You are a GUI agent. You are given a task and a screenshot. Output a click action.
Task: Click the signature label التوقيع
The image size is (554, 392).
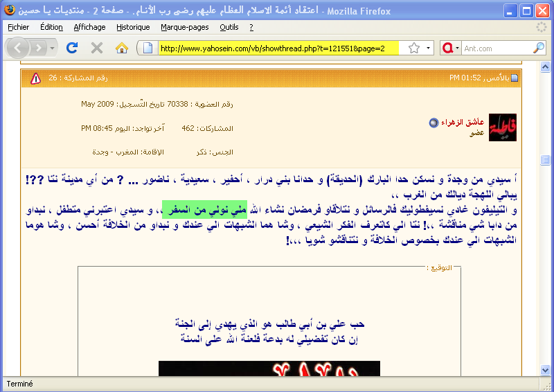point(440,268)
